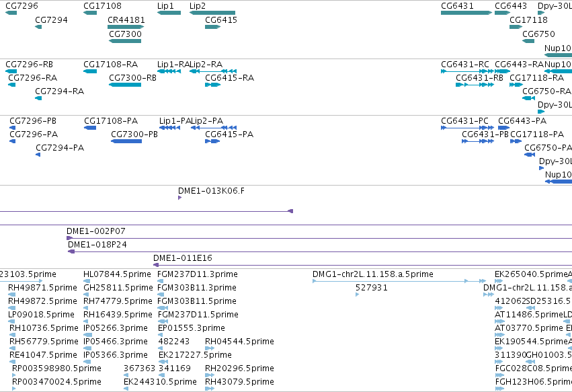Select the RP003598980.5prime EST
Viewport: 572px width, 392px height.
pyautogui.click(x=14, y=375)
